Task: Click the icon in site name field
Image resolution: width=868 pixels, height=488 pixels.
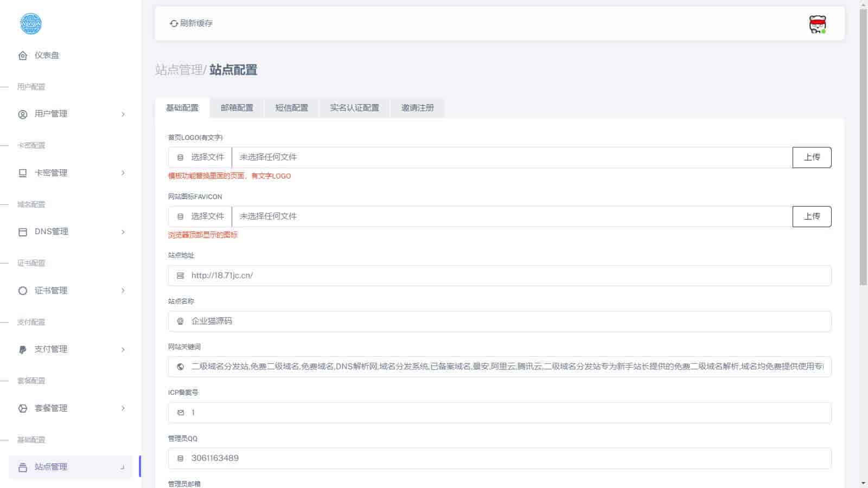Action: pyautogui.click(x=181, y=321)
